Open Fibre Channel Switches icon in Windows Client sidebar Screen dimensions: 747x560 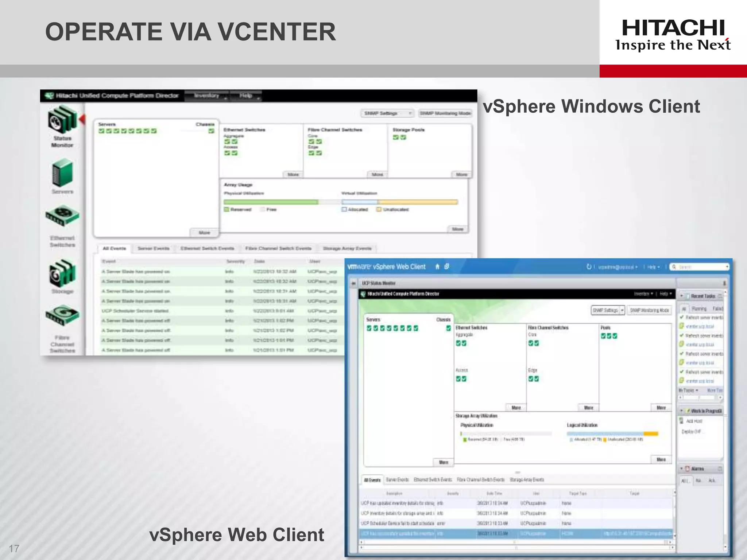[x=62, y=315]
